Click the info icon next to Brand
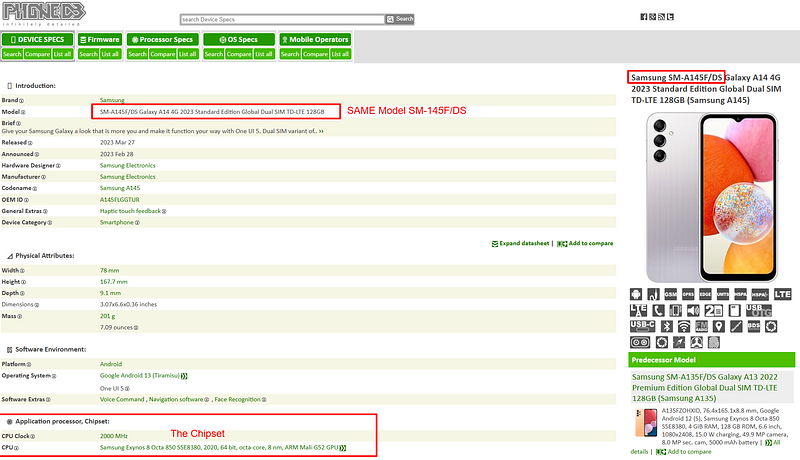Image resolution: width=800 pixels, height=460 pixels. click(x=21, y=100)
